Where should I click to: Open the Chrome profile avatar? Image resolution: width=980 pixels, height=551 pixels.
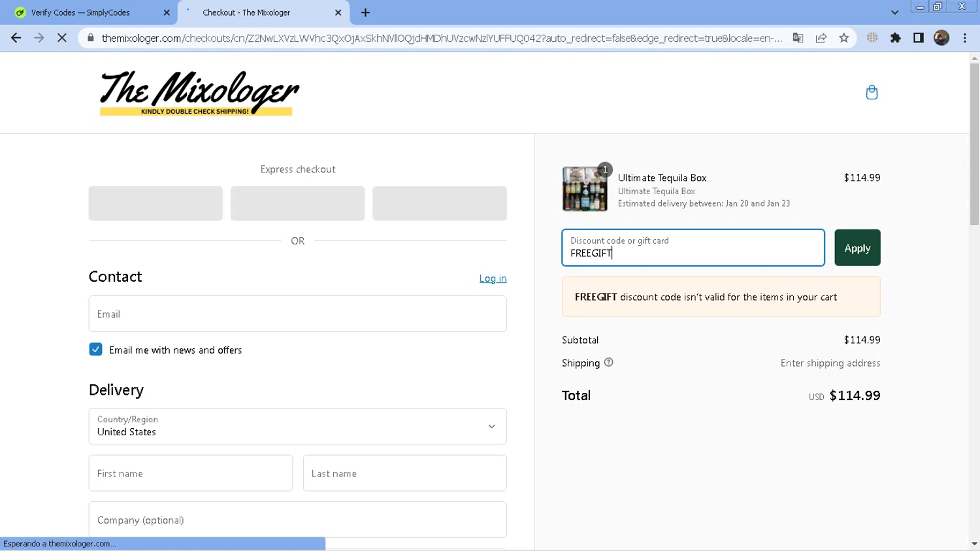(941, 38)
